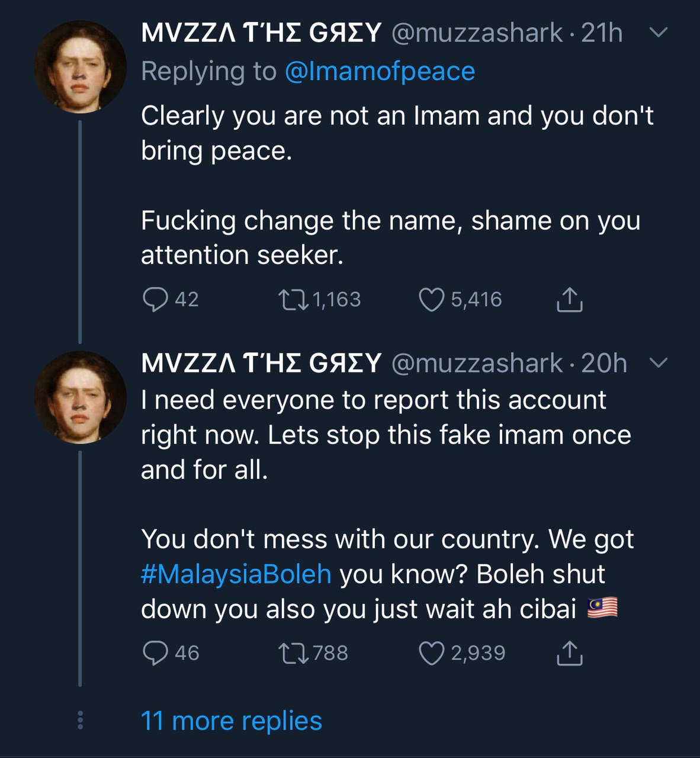
Task: Click the three-dot icon beside more replies
Action: click(x=81, y=721)
